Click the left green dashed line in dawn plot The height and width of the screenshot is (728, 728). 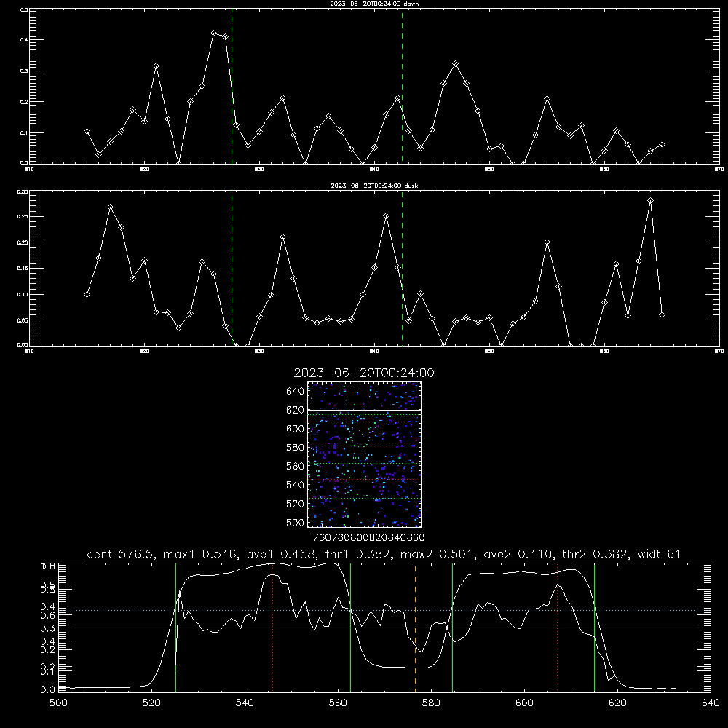click(232, 88)
